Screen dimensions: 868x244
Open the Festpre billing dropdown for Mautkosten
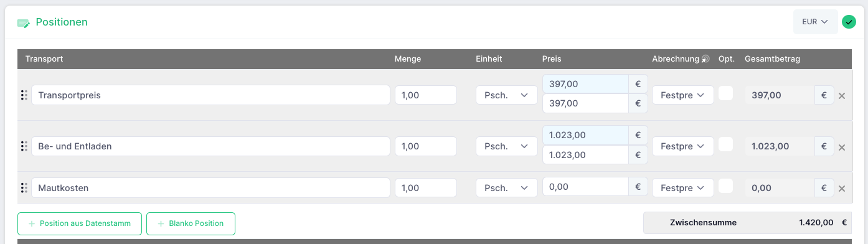tap(682, 188)
